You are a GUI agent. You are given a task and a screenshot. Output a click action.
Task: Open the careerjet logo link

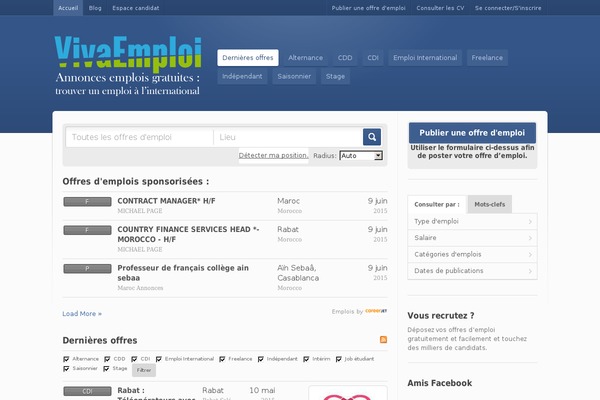376,311
